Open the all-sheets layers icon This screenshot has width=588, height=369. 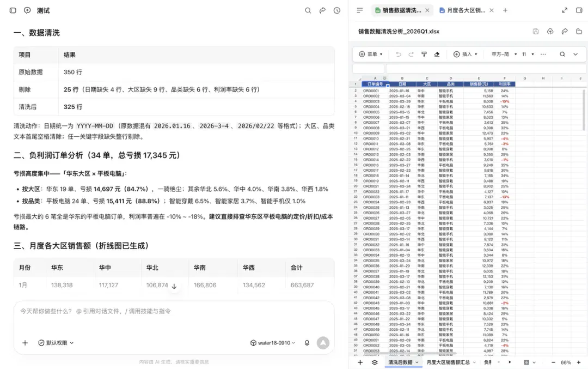[375, 362]
